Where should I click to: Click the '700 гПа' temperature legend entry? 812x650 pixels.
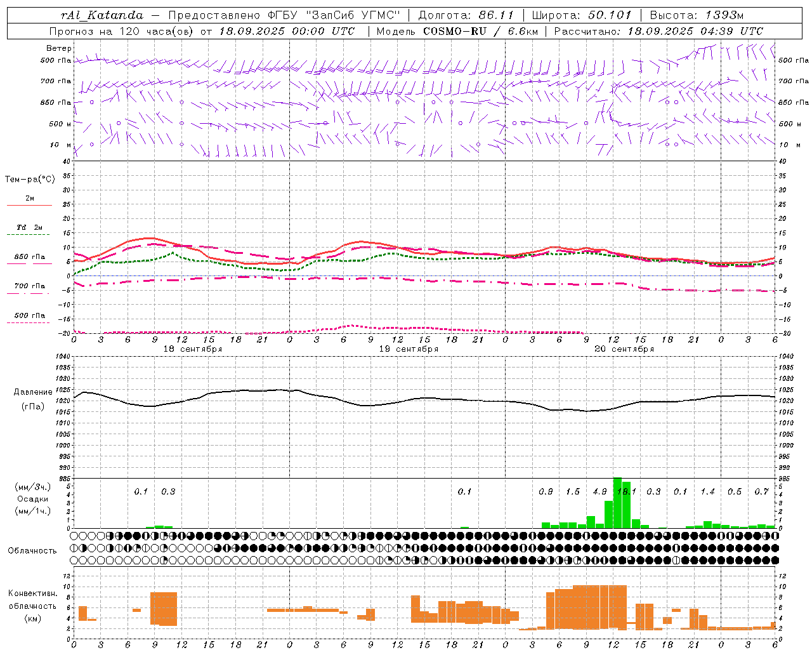point(30,286)
